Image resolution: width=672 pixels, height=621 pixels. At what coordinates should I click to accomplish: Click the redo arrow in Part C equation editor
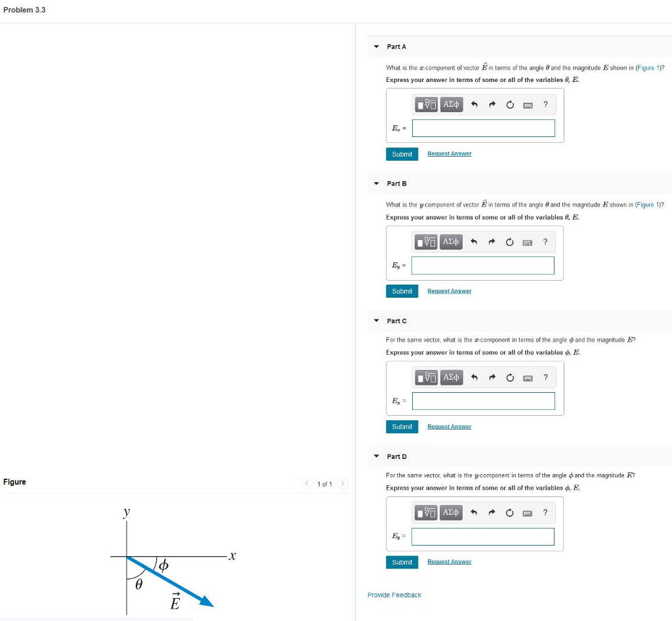coord(492,377)
